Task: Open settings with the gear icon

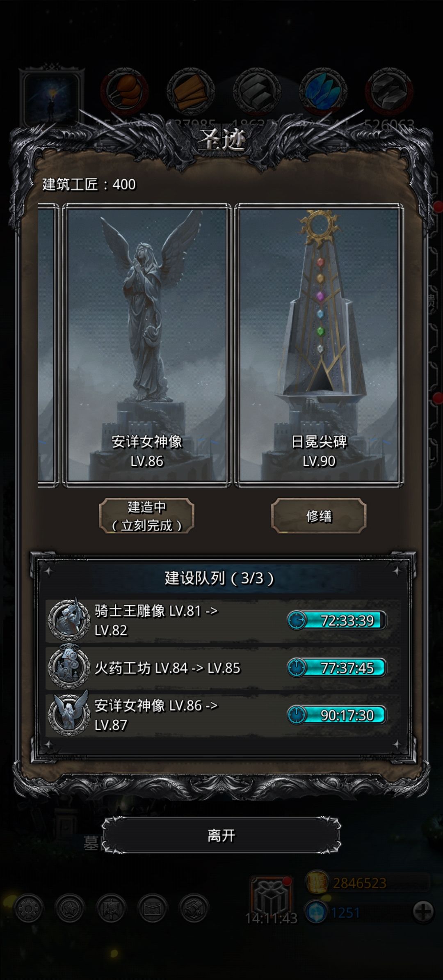Action: [x=28, y=909]
